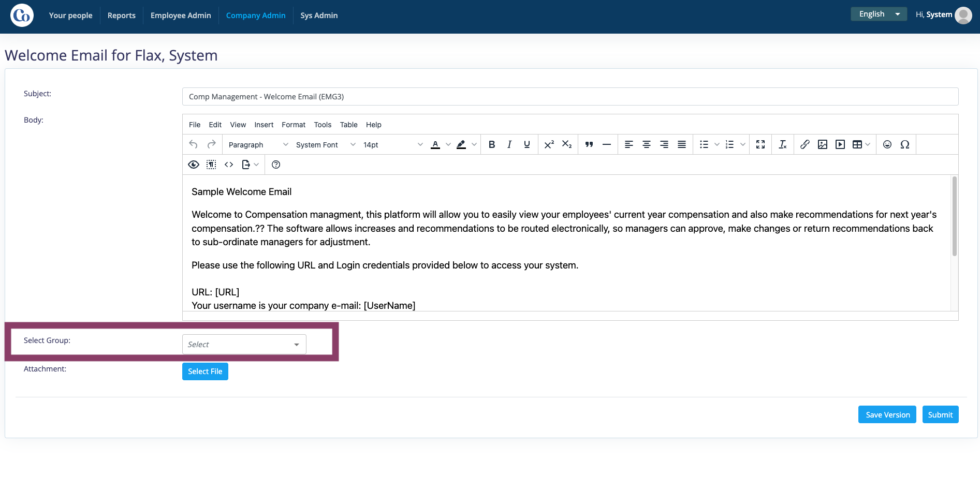980x477 pixels.
Task: Click the source code icon
Action: point(229,165)
